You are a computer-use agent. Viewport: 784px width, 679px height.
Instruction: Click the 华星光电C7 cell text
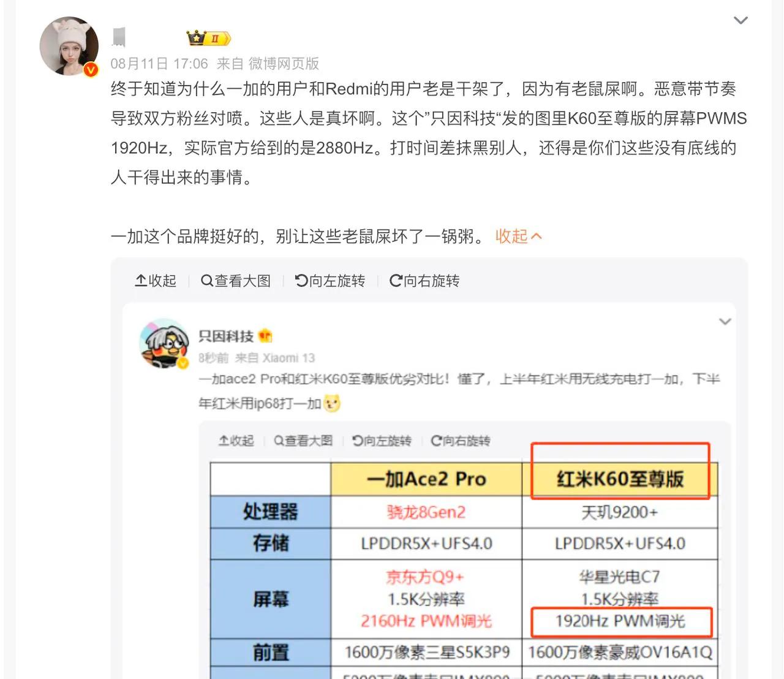[620, 577]
